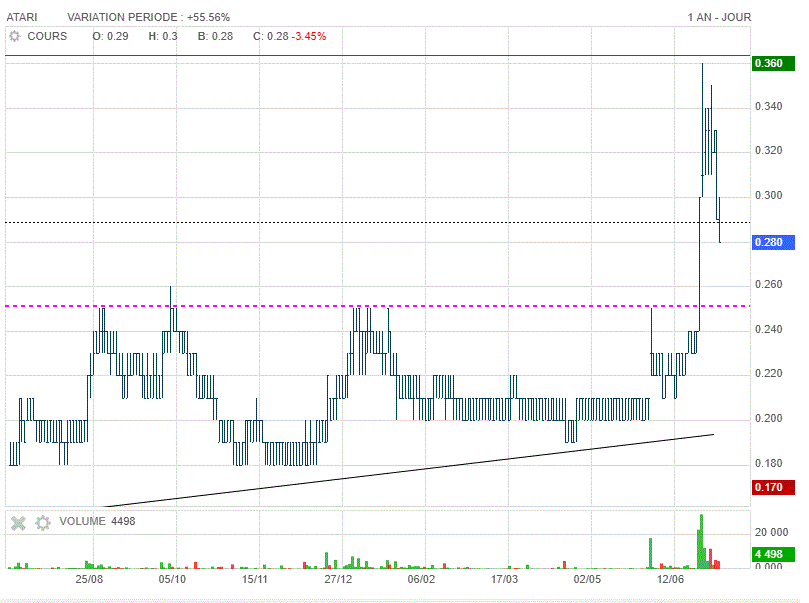
Task: Click the COURS series label
Action: (47, 36)
